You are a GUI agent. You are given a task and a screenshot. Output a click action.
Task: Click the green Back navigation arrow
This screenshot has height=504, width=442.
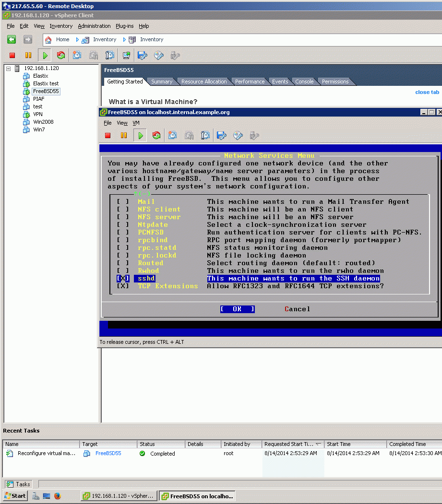tap(12, 39)
